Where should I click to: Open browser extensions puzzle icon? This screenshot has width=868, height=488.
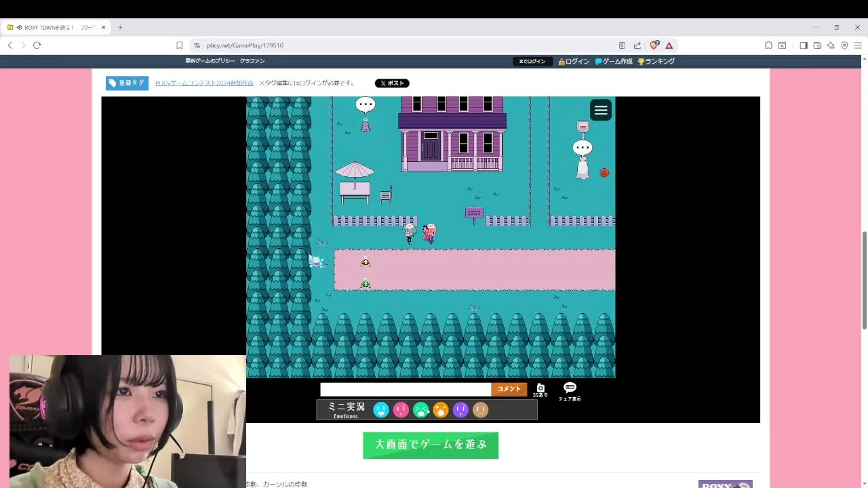point(768,45)
